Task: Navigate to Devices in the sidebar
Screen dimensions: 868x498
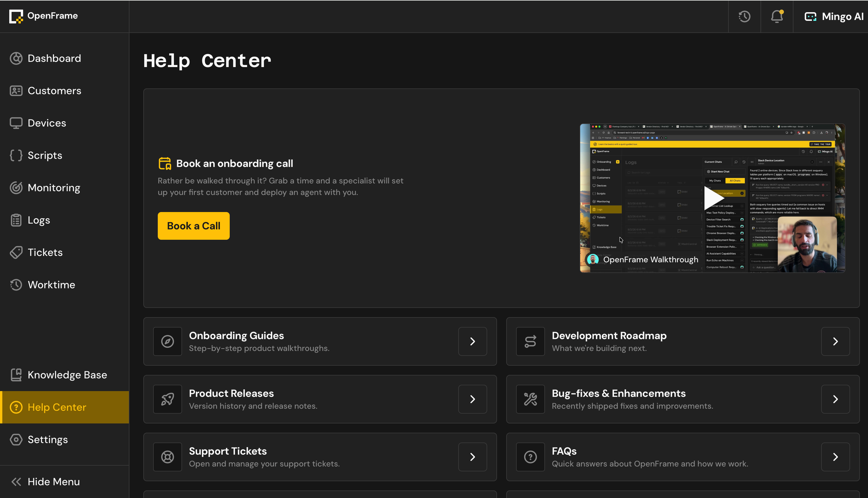Action: point(65,123)
